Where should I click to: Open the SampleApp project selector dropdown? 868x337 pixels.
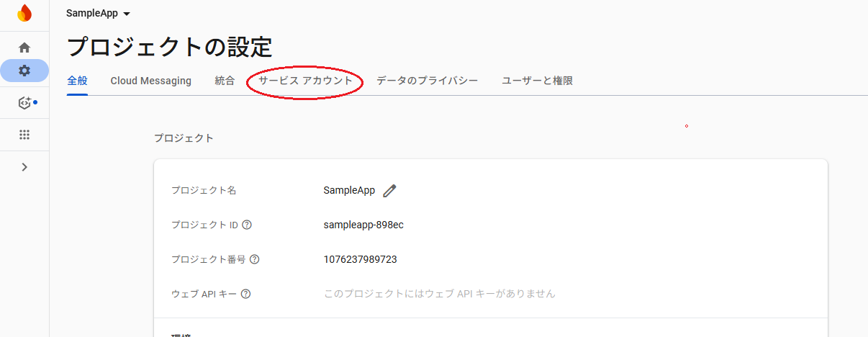98,14
